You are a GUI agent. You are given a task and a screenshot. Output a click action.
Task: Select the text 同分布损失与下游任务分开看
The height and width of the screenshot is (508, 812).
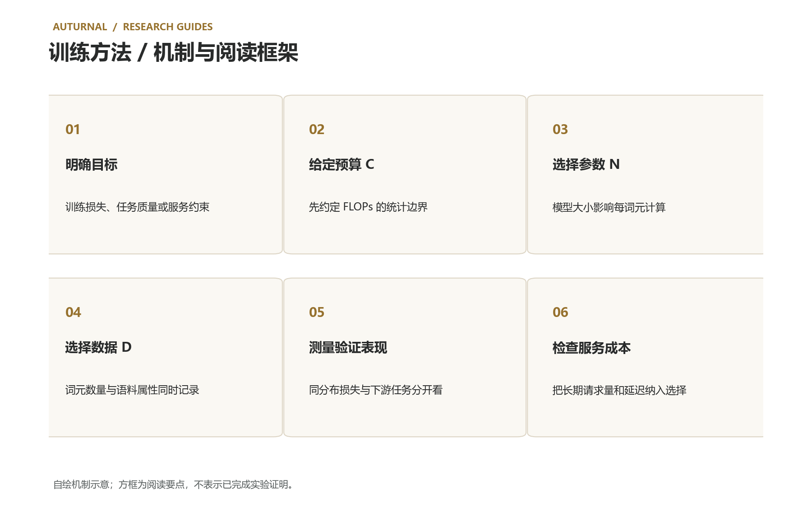(x=376, y=390)
